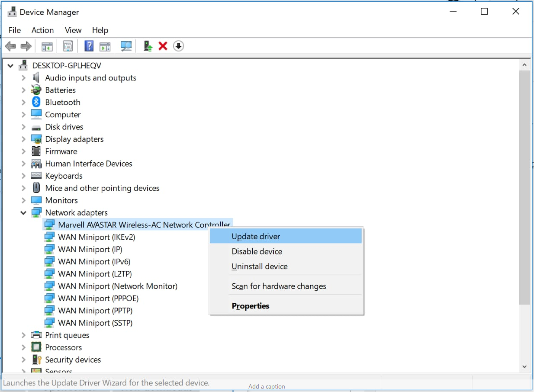Image resolution: width=534 pixels, height=392 pixels.
Task: Choose Disable device from context menu
Action: (286, 251)
